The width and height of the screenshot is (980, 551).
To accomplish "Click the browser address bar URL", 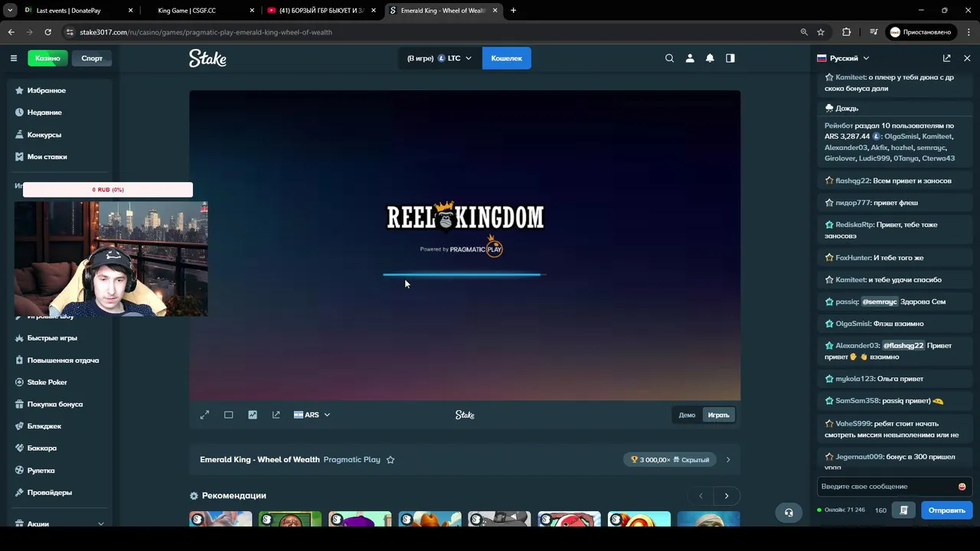I will 206,32.
